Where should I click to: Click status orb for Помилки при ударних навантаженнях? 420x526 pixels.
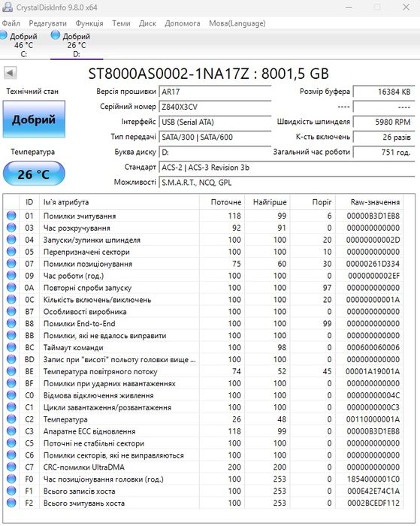click(x=11, y=383)
